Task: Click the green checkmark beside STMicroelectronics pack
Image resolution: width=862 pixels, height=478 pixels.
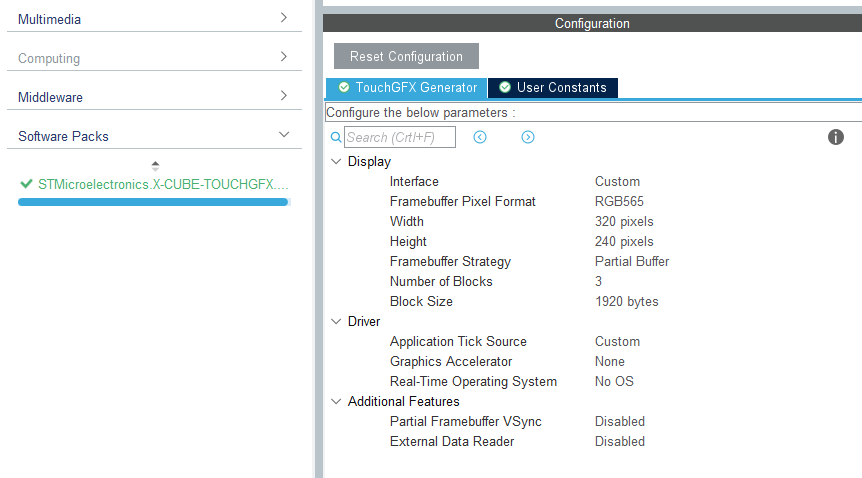Action: [x=26, y=184]
